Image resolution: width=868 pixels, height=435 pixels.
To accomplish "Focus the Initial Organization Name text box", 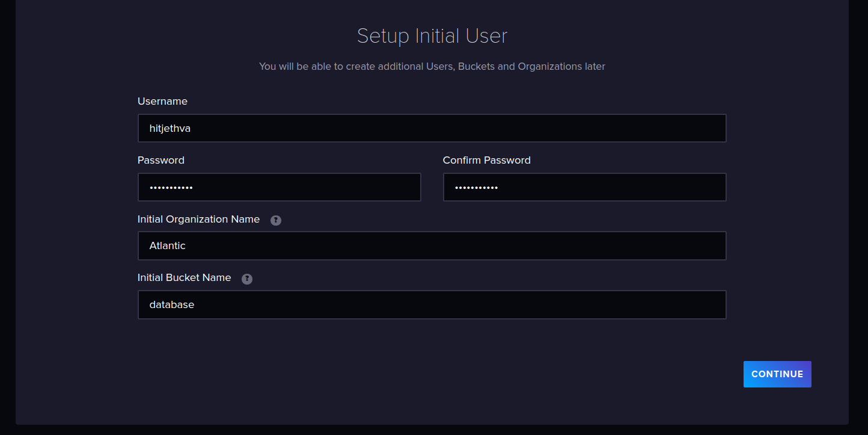I will 432,245.
